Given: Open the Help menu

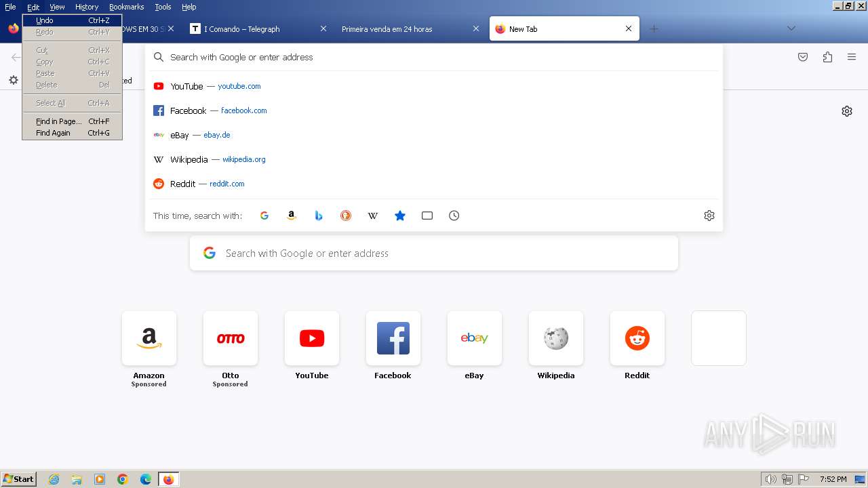Looking at the screenshot, I should [189, 7].
